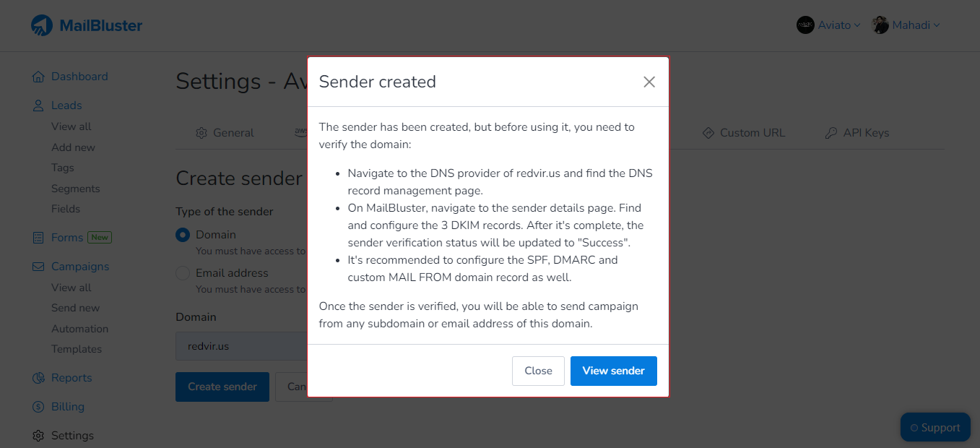Click the redvir.us domain input field
980x448 pixels.
tap(238, 345)
